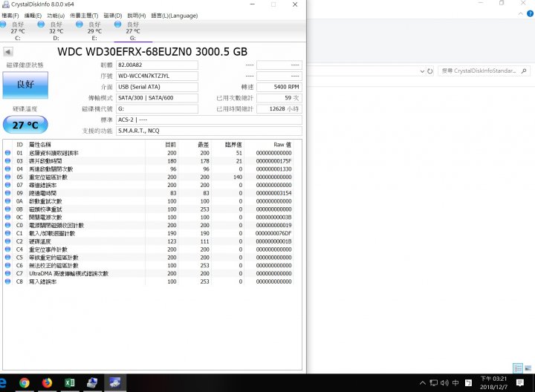Click status dot for attribute C2

pos(8,241)
